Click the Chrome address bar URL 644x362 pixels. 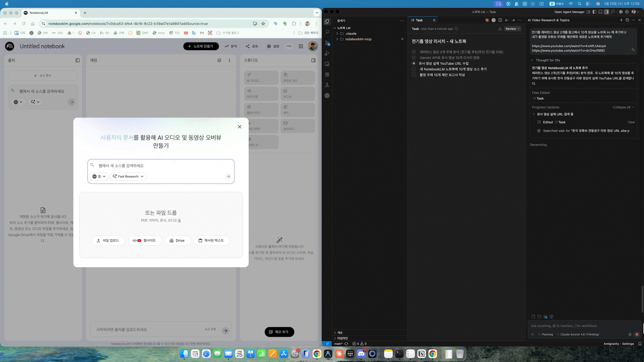click(x=128, y=23)
